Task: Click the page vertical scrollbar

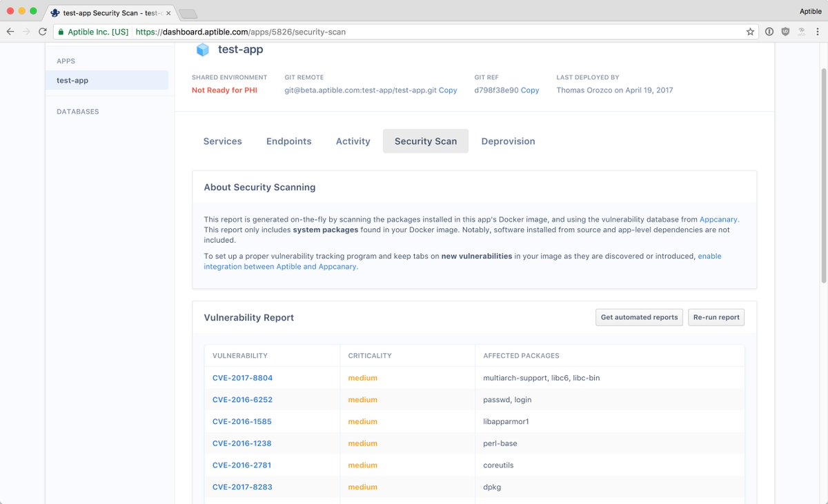Action: point(824,176)
